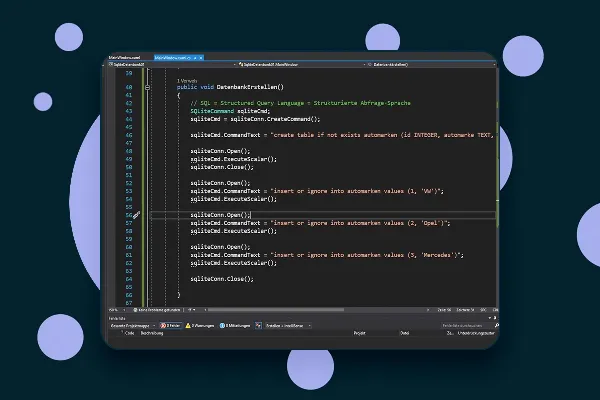
Task: Click the Fehlerliste panel title
Action: click(117, 318)
